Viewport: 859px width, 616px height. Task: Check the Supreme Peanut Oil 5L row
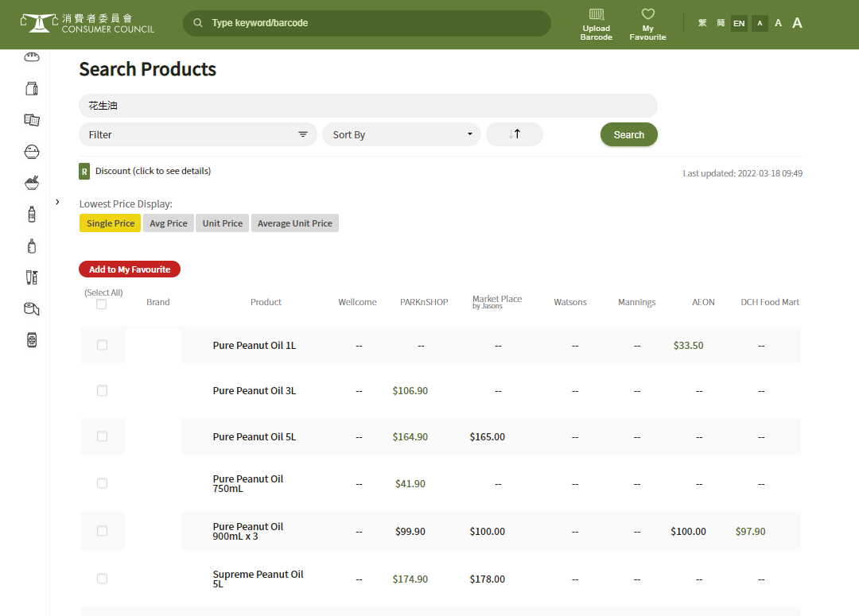pos(102,578)
